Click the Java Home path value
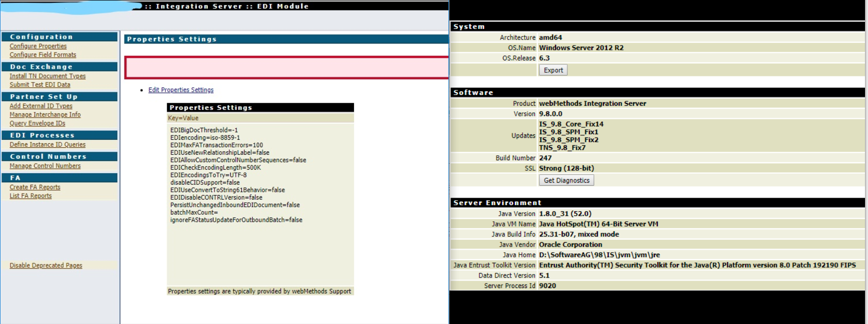This screenshot has width=868, height=324. [x=599, y=255]
